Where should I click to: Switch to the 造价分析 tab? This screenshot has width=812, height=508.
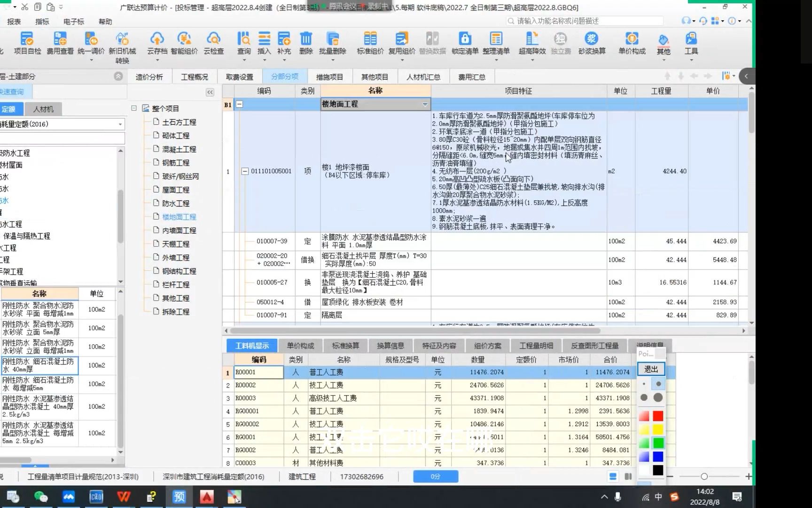(149, 77)
